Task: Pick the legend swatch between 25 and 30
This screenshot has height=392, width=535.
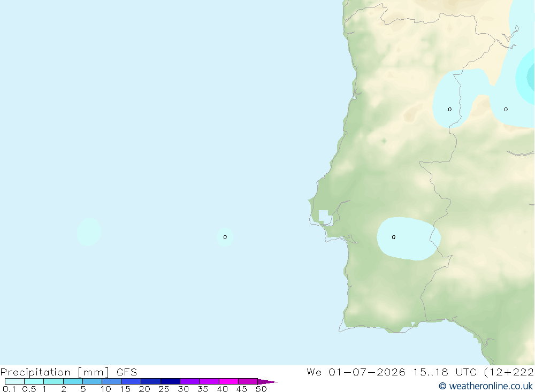Action: pos(170,381)
